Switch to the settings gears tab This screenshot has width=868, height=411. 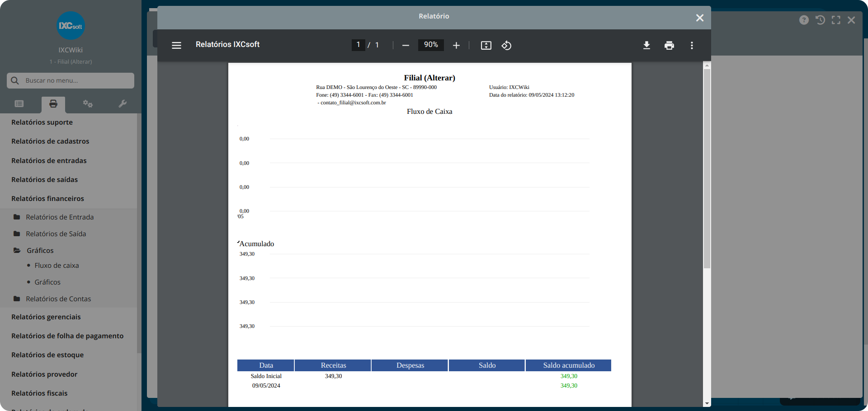[x=88, y=104]
